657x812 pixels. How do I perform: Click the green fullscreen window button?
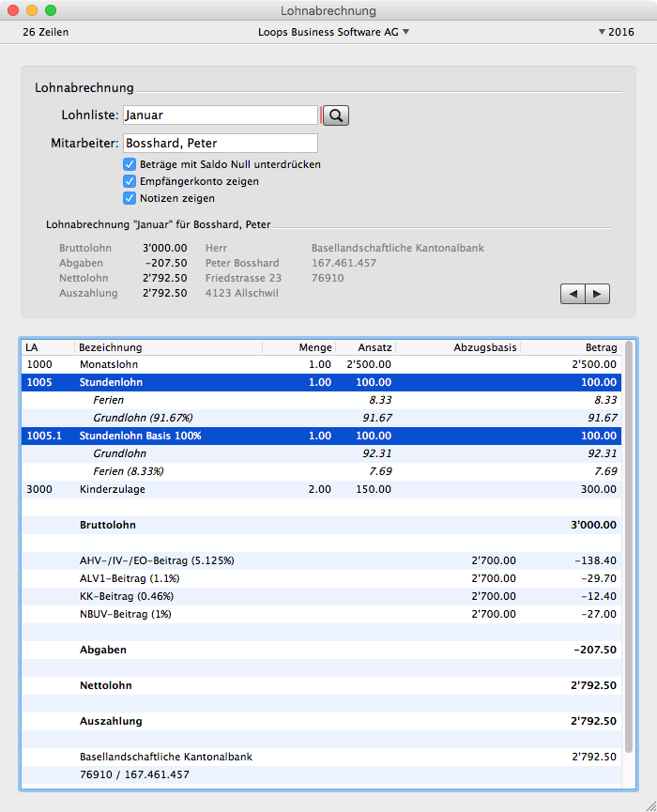tap(51, 10)
